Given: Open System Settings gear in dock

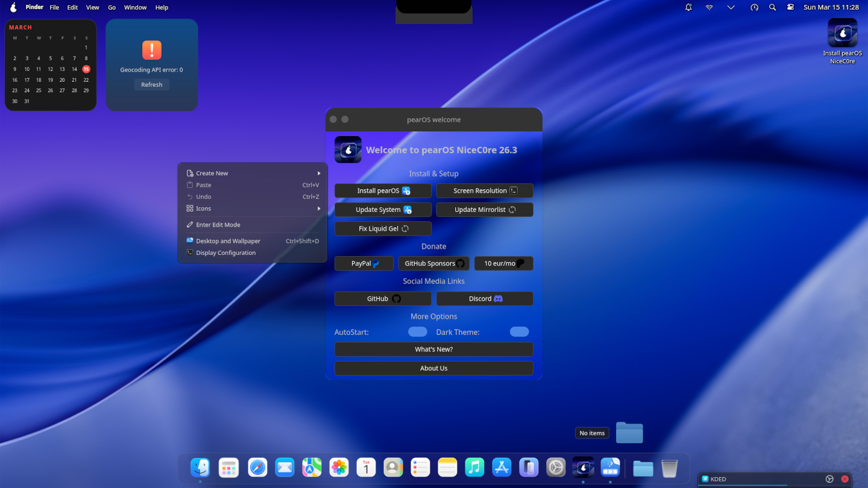Looking at the screenshot, I should click(556, 468).
